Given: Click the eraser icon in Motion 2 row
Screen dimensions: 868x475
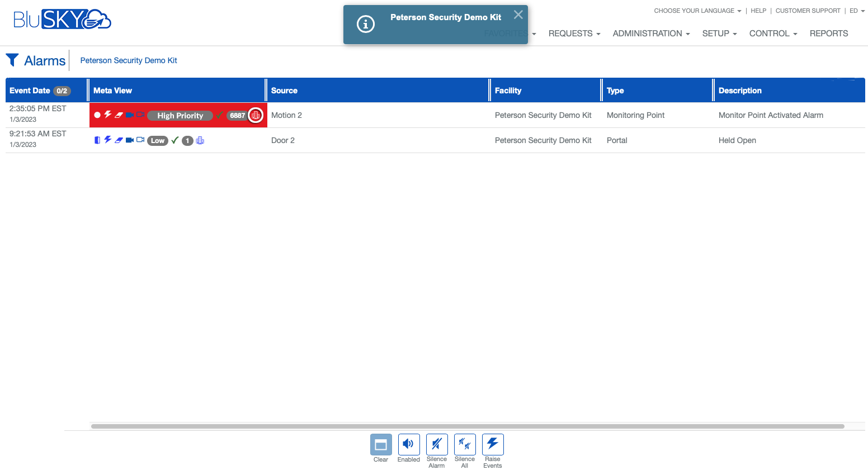Looking at the screenshot, I should 119,115.
